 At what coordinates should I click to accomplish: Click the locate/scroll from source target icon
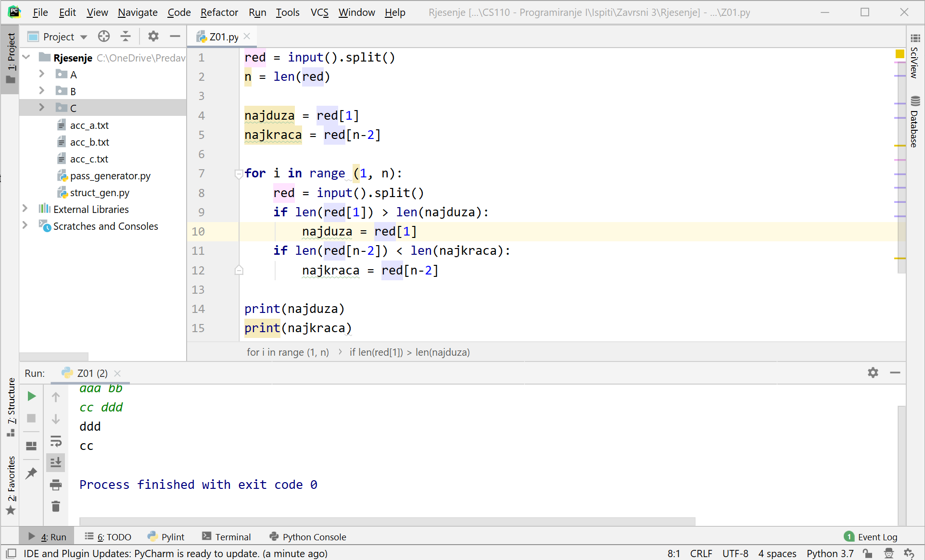pyautogui.click(x=104, y=37)
